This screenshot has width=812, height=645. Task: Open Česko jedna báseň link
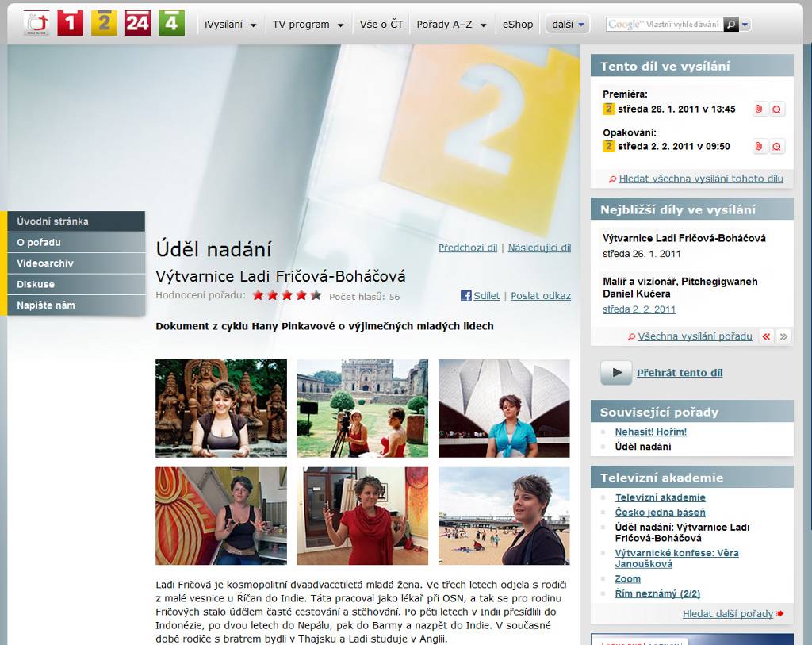pyautogui.click(x=661, y=513)
